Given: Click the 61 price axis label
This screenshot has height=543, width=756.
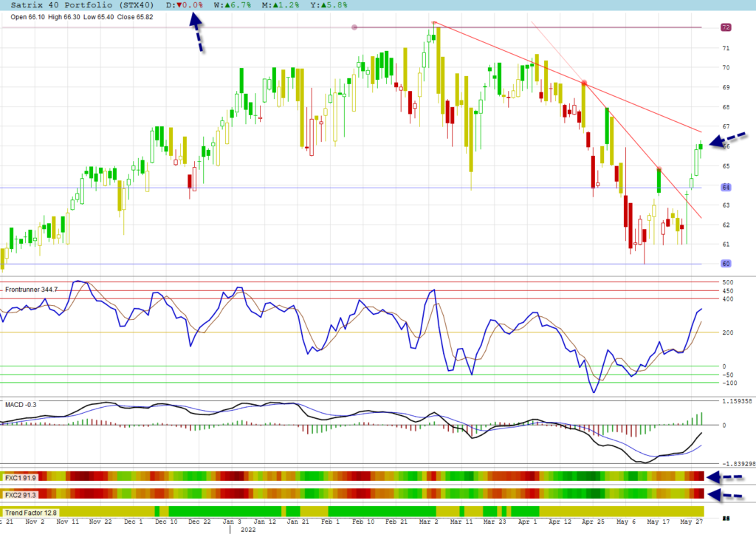Looking at the screenshot, I should (726, 245).
